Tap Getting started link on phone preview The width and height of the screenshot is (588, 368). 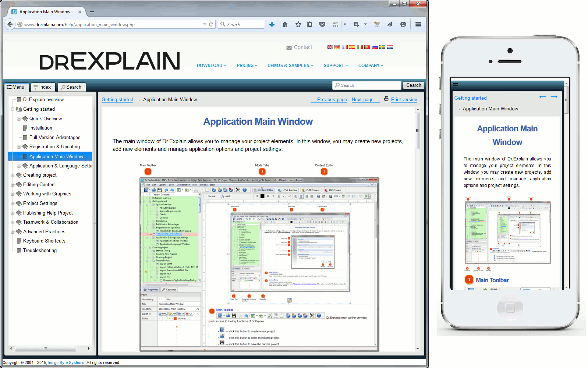coord(470,98)
